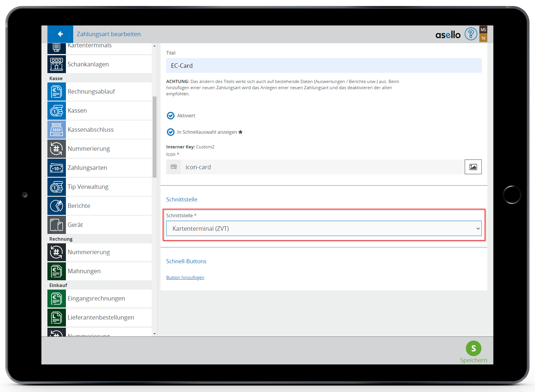Click the back arrow button
This screenshot has height=392, width=535.
[x=60, y=34]
